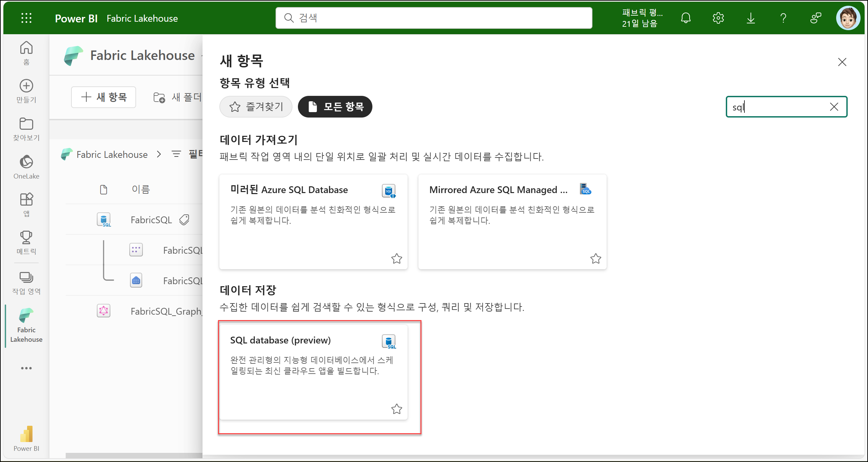Open OneLake in the sidebar
868x462 pixels.
[26, 167]
